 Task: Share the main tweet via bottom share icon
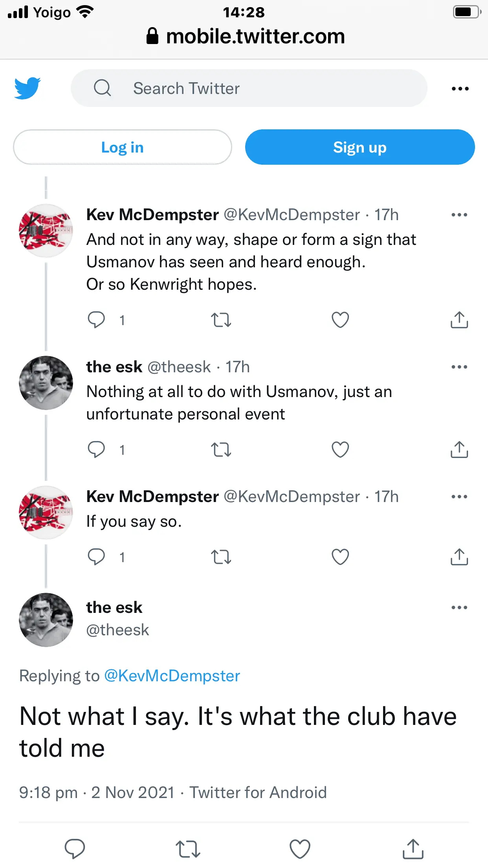point(413,848)
